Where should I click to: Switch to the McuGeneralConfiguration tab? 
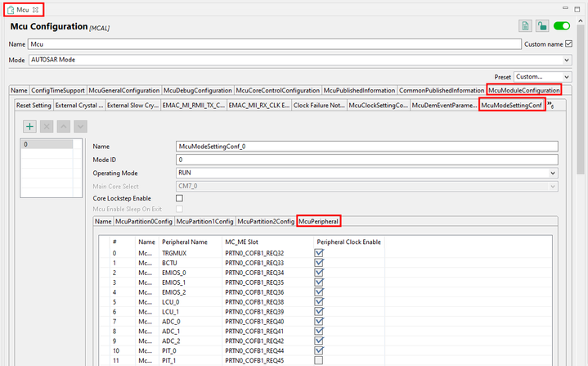124,90
